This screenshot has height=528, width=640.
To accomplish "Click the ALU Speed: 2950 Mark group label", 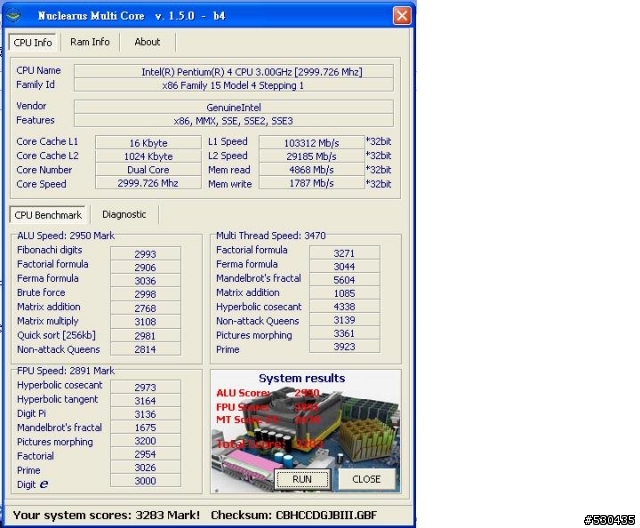I will point(66,235).
